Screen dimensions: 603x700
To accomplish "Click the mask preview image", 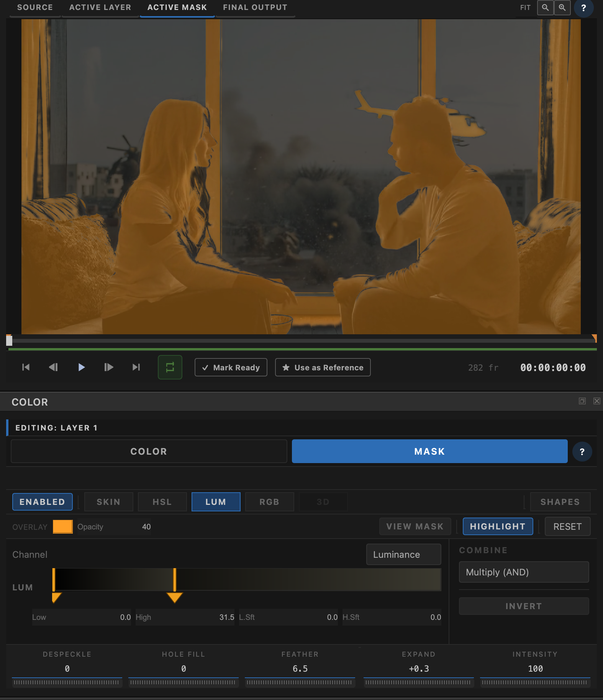I will 301,176.
